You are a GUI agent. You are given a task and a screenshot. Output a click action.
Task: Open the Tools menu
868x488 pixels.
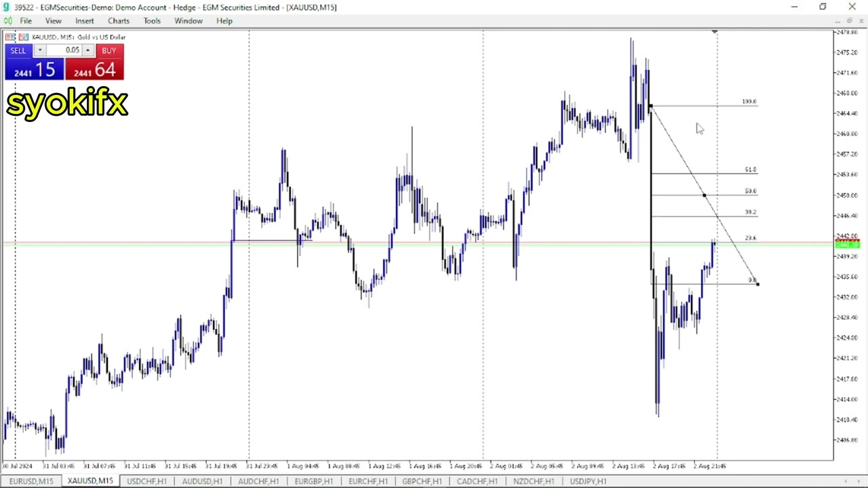[x=152, y=21]
